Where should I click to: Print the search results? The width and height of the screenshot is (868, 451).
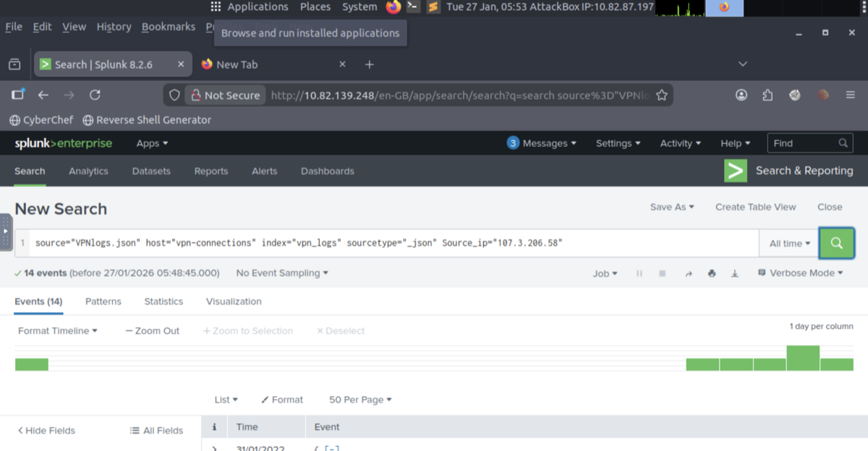(x=712, y=273)
